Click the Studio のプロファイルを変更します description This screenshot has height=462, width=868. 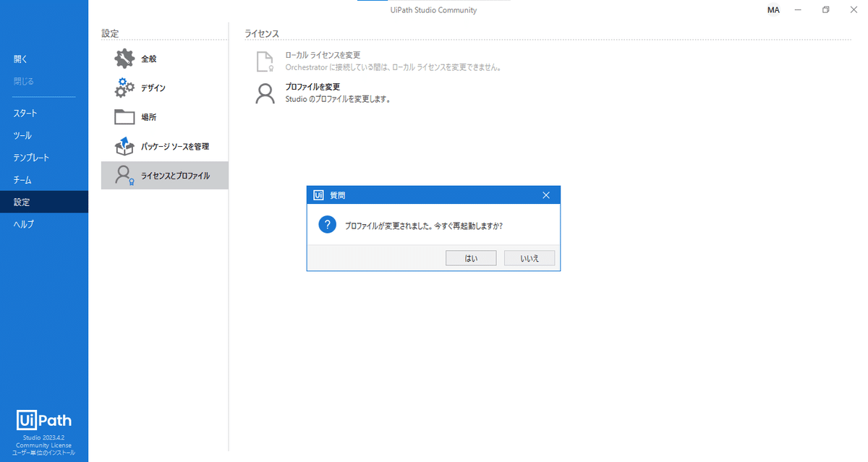tap(338, 99)
